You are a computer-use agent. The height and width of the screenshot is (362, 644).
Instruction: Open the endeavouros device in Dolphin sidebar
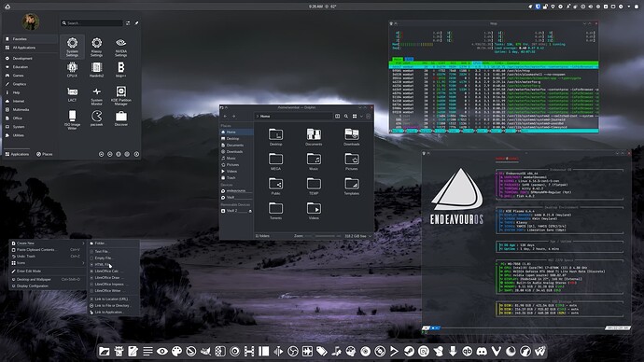[x=236, y=191]
